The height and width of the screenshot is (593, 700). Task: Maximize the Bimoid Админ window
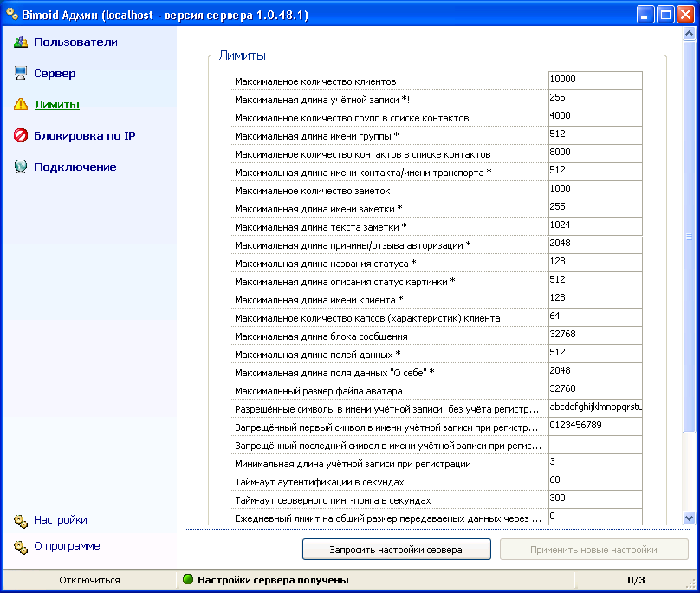(665, 15)
